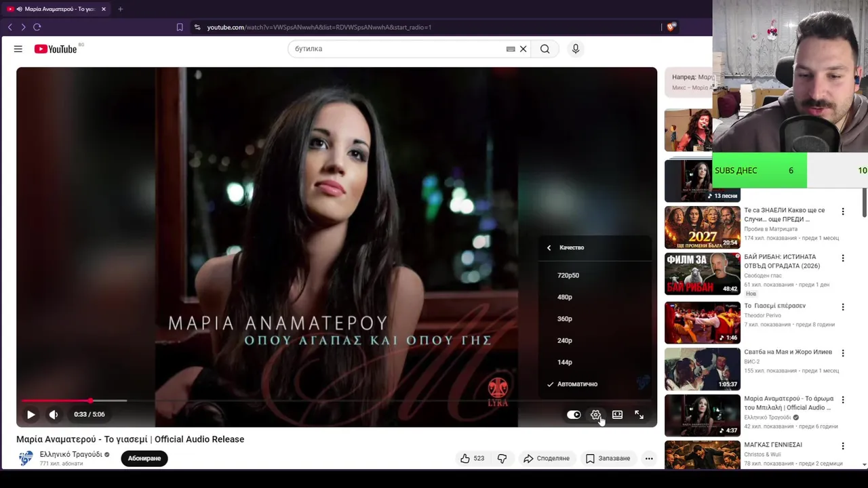This screenshot has height=488, width=868.
Task: Open options for БАЙ РИБАН video
Action: [x=843, y=258]
